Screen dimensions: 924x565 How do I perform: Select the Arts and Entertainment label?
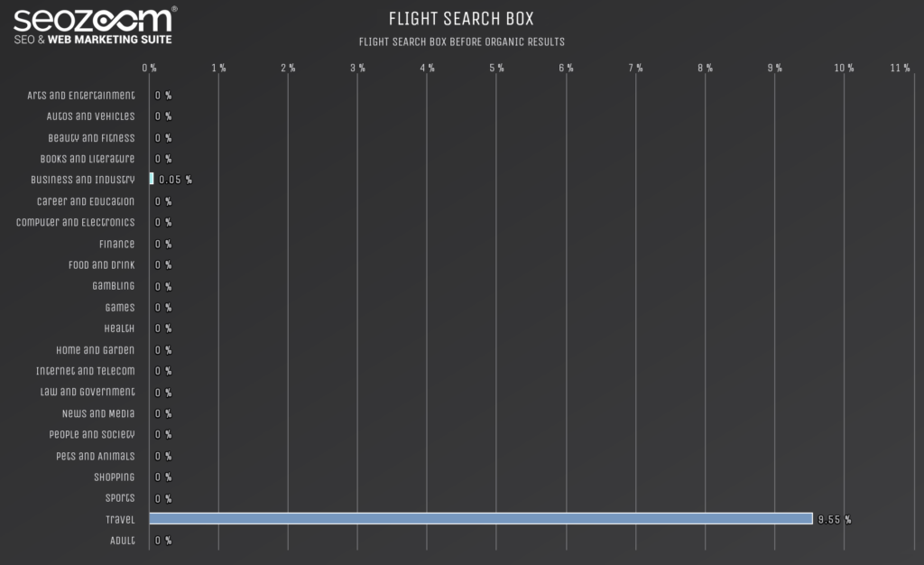tap(80, 96)
